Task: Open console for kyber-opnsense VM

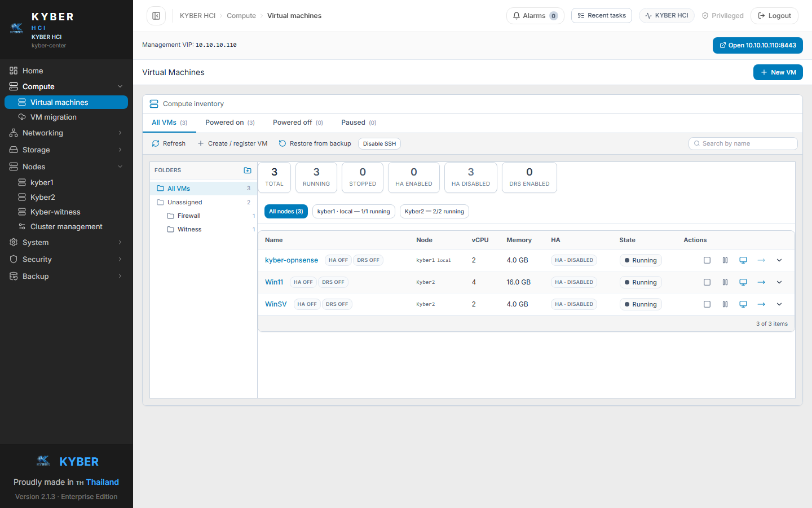Action: [743, 260]
